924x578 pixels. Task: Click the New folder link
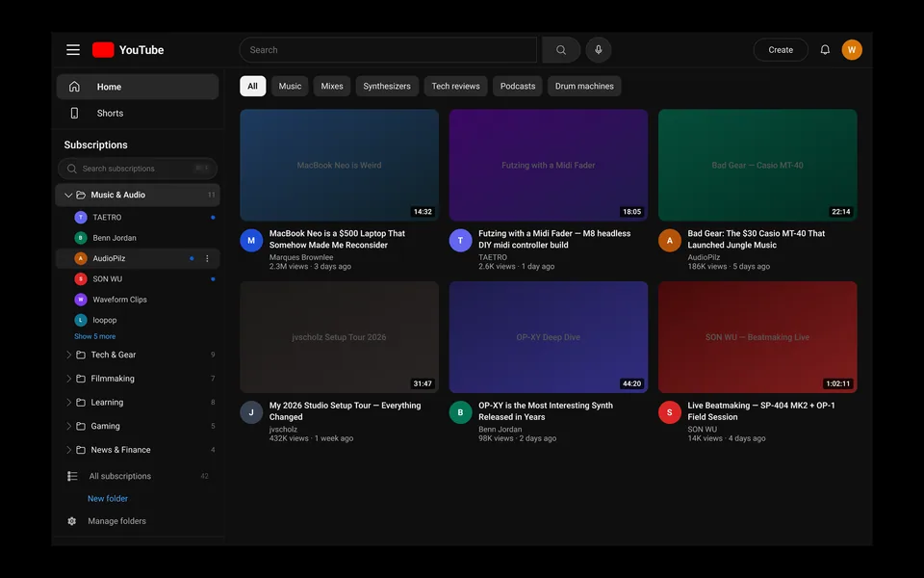(x=108, y=499)
